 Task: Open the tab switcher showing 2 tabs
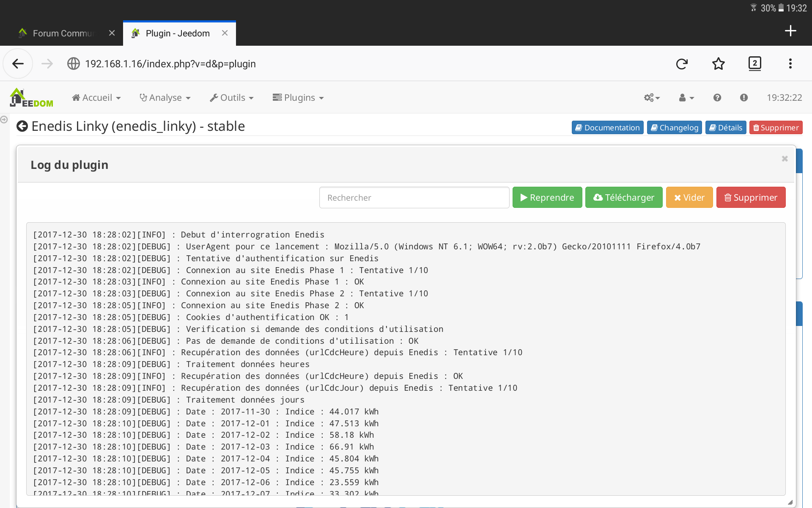click(x=755, y=63)
